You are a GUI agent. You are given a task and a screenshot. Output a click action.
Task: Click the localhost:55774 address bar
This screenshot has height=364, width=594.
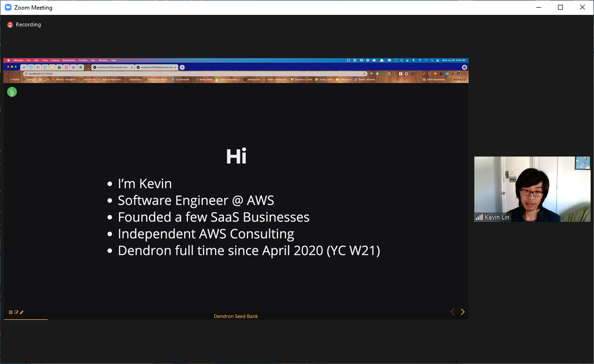click(x=195, y=73)
